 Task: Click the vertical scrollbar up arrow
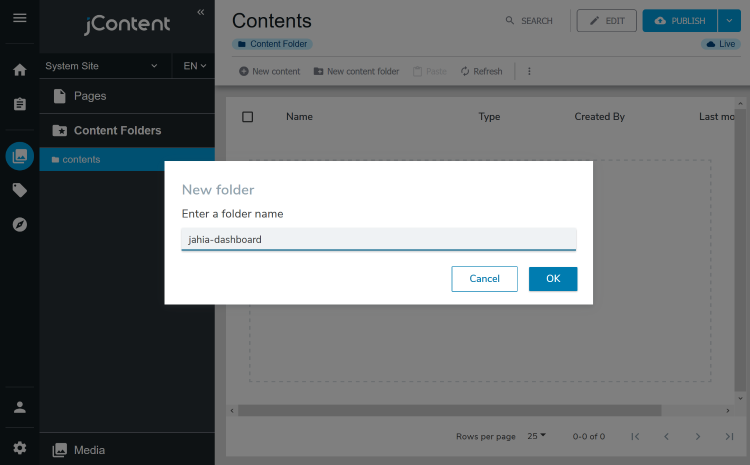(740, 103)
